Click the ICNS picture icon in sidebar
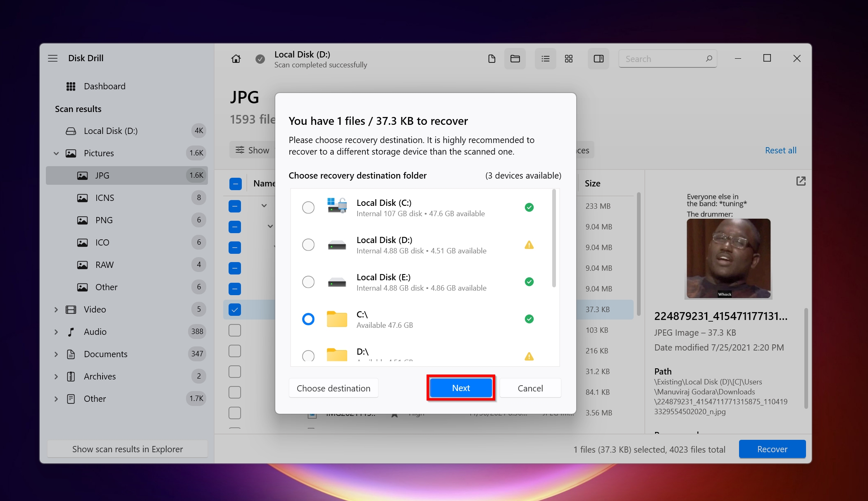868x501 pixels. [82, 198]
